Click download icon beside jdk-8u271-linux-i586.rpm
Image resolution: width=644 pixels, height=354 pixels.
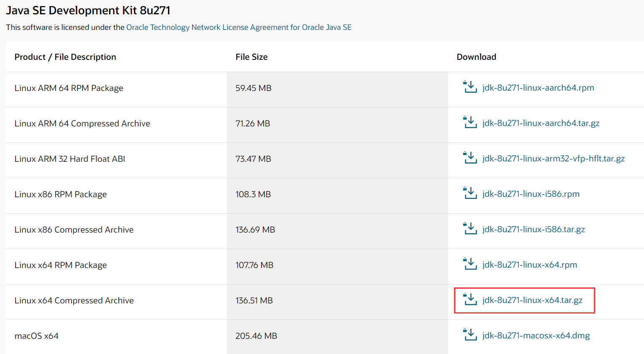point(470,193)
